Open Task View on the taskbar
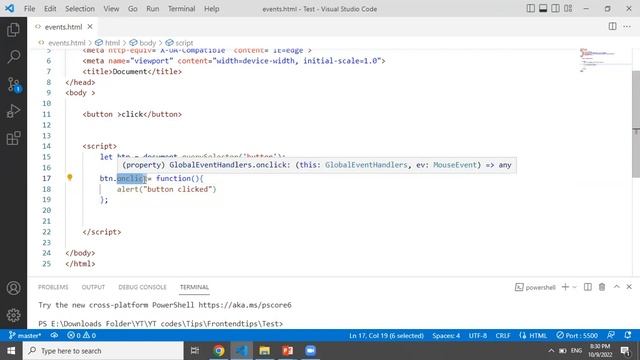Image resolution: width=640 pixels, height=360 pixels. click(x=195, y=351)
